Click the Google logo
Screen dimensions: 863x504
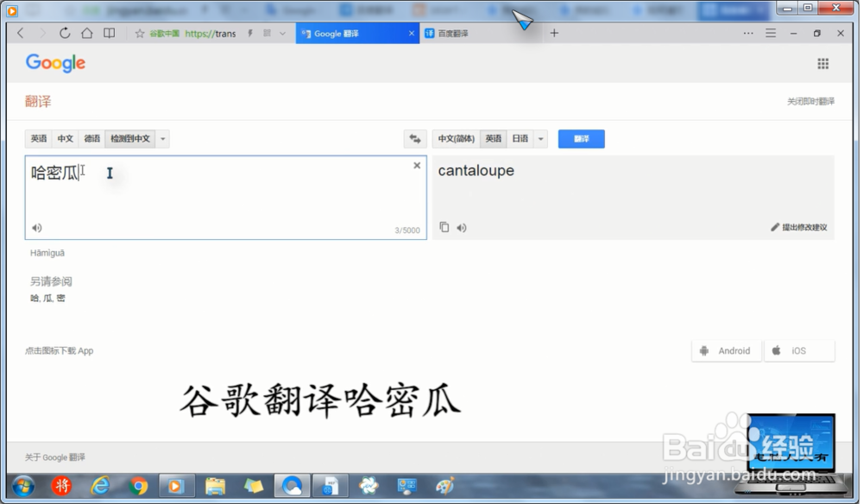(x=55, y=63)
